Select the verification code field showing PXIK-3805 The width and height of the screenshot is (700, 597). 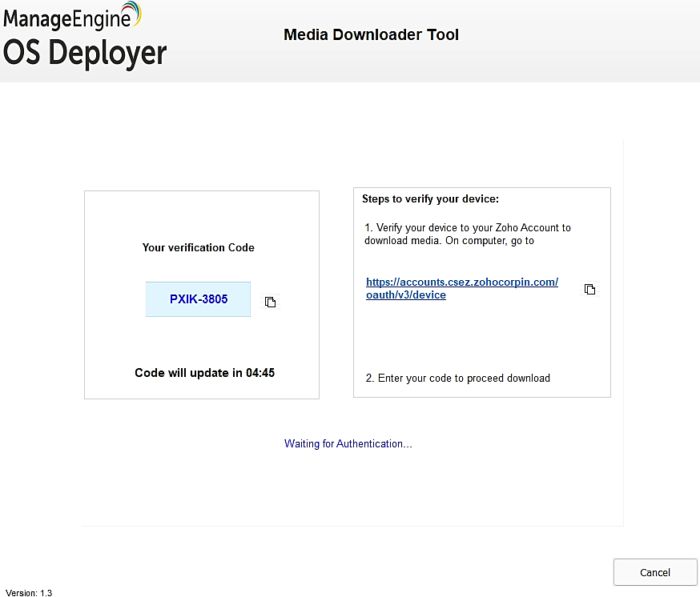(x=198, y=298)
